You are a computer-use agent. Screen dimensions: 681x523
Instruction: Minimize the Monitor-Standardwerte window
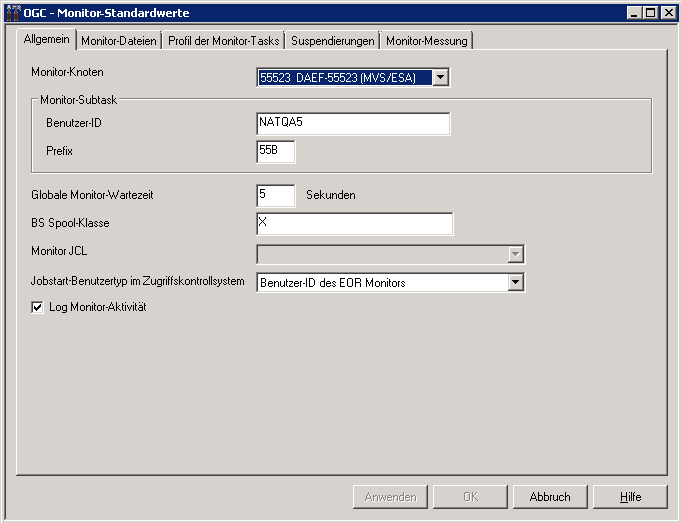coord(634,13)
